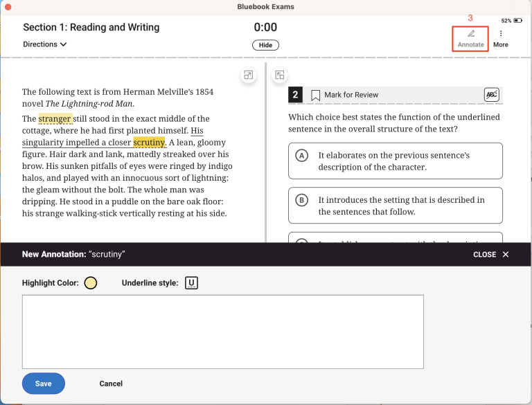The width and height of the screenshot is (532, 405).
Task: Click the highlighted word "scrutiny" in passage
Action: 149,143
